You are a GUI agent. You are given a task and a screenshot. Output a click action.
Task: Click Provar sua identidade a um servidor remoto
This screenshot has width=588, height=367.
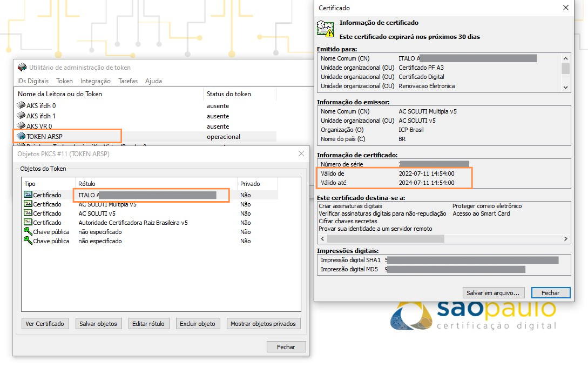click(x=375, y=229)
